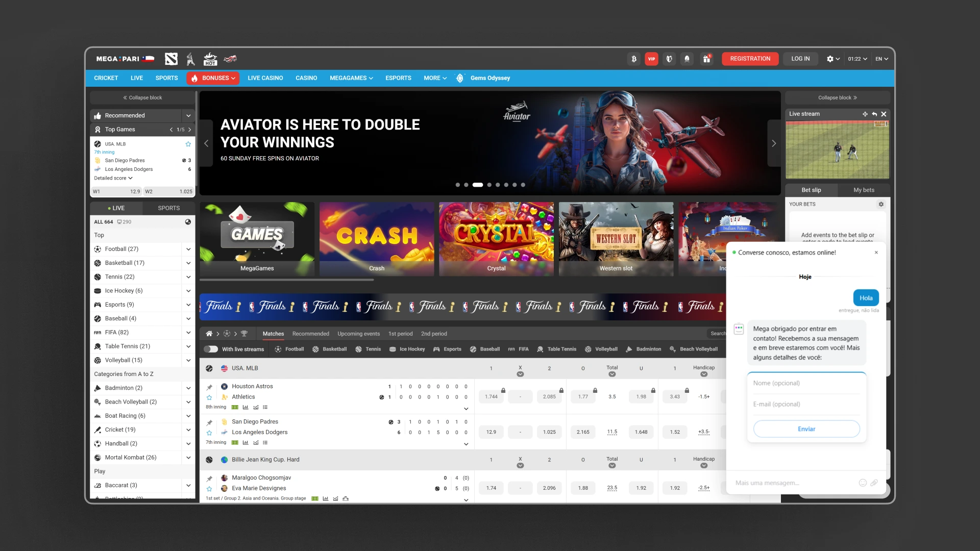Expand the Tennis (22) category

(x=188, y=277)
